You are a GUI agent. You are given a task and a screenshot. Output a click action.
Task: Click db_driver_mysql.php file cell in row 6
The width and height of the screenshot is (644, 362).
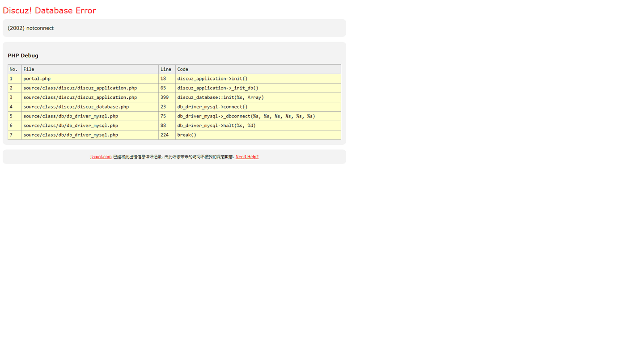pos(90,126)
